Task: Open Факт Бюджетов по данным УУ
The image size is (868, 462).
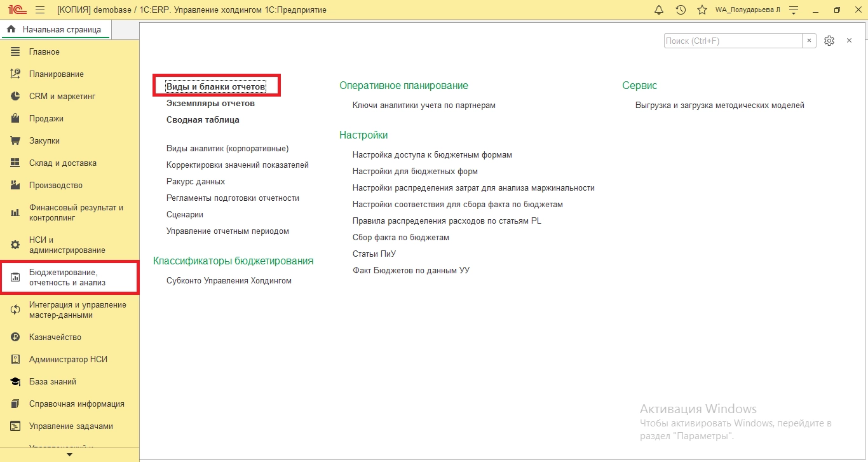Action: click(x=411, y=270)
